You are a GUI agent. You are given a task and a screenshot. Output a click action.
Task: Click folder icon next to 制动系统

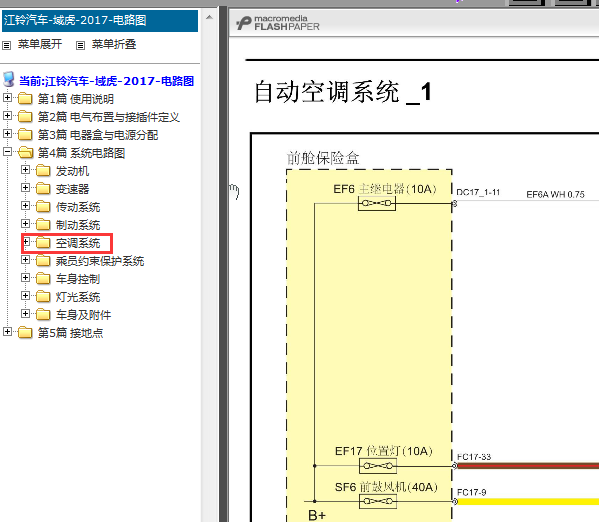point(43,224)
